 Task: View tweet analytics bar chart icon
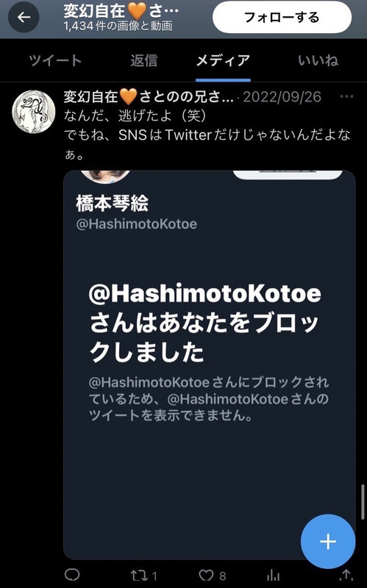click(273, 576)
